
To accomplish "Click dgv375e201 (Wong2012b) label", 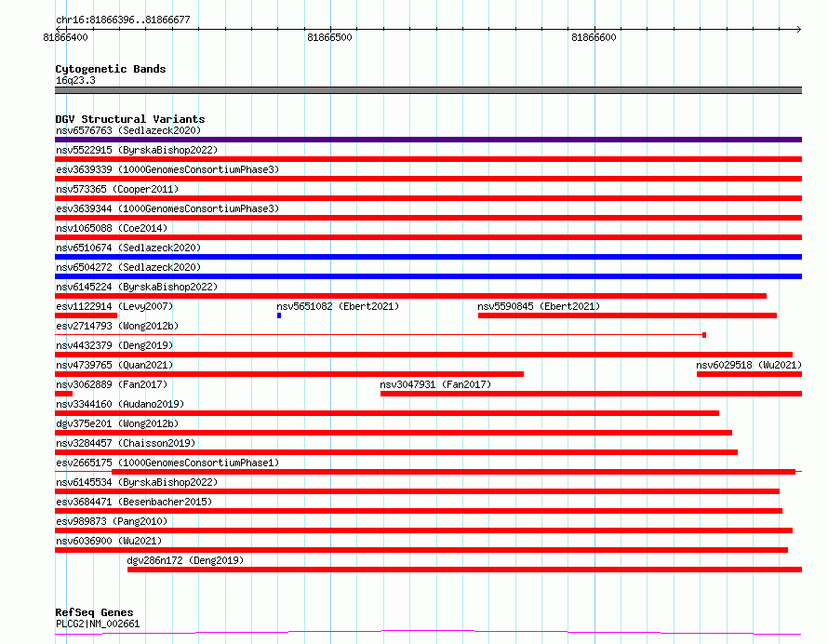I will pos(117,423).
